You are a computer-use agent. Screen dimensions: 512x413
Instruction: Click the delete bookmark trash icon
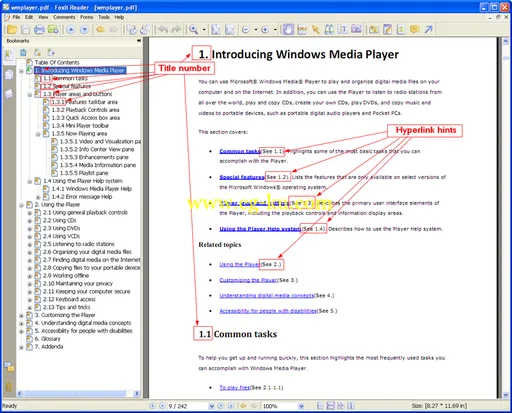(23, 52)
